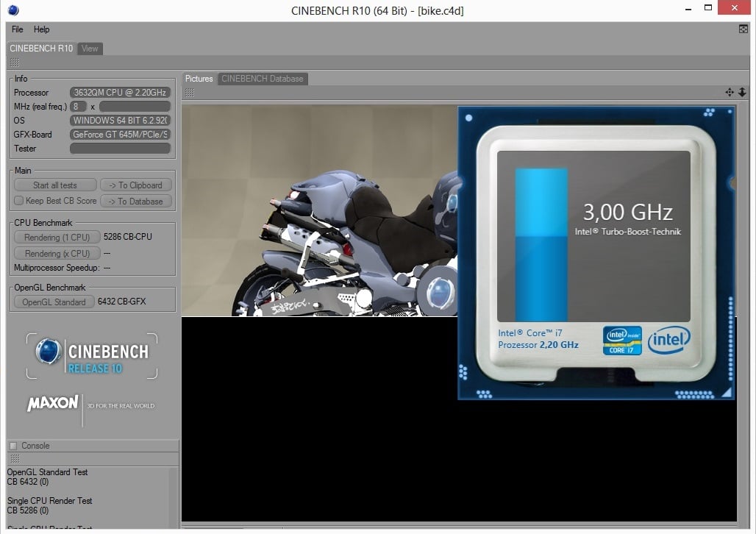Click the Cinebench app icon in title bar

[x=13, y=10]
